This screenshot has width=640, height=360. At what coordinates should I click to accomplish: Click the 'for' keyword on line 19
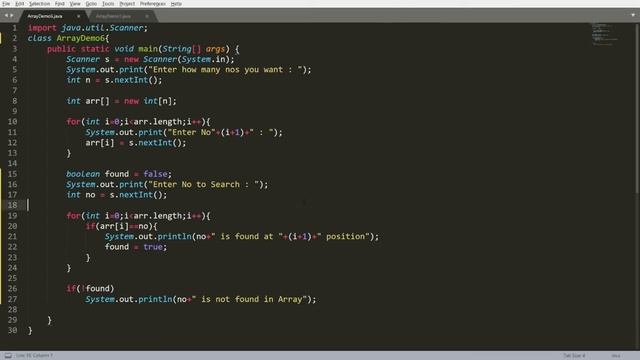73,216
